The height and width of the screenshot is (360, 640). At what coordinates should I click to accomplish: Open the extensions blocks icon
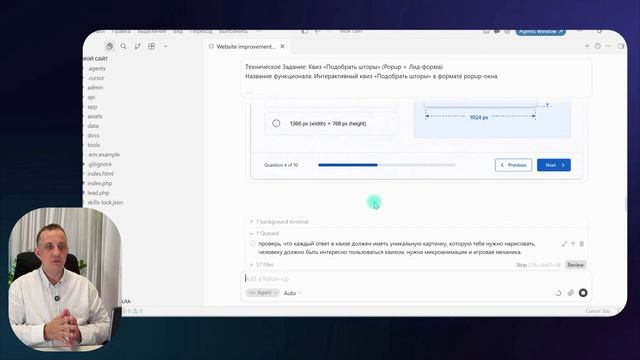coord(151,47)
